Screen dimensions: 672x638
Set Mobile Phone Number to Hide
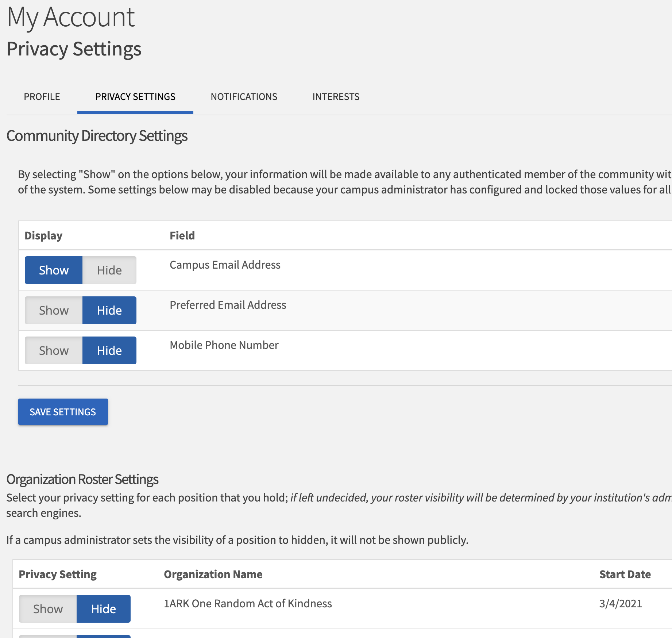[x=109, y=350]
